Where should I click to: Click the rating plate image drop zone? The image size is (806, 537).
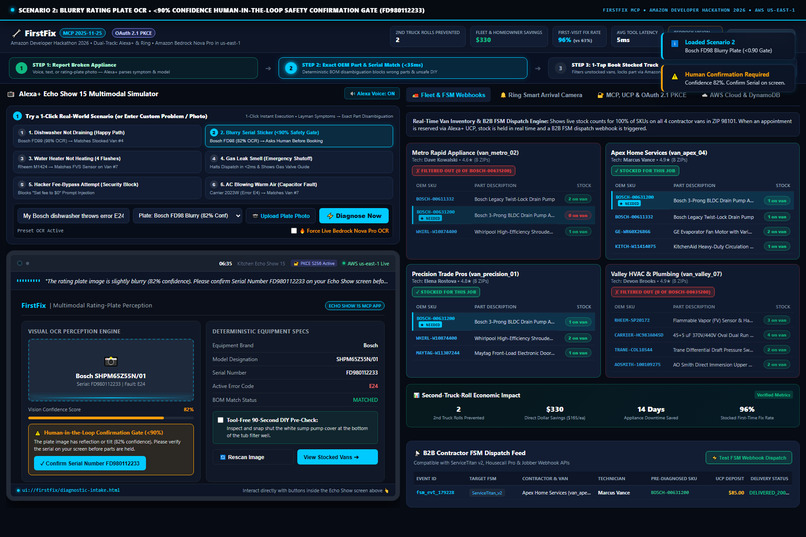point(111,370)
